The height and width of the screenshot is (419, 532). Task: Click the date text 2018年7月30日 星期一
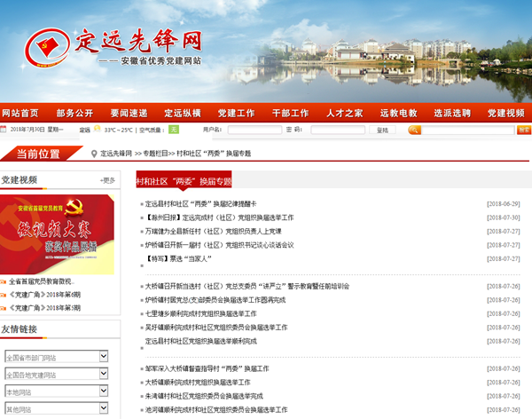click(36, 130)
